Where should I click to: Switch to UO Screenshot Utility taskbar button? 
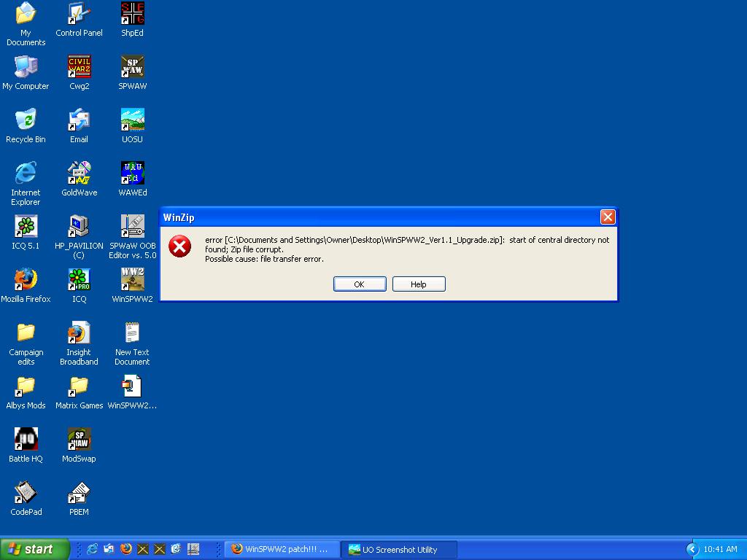(400, 550)
